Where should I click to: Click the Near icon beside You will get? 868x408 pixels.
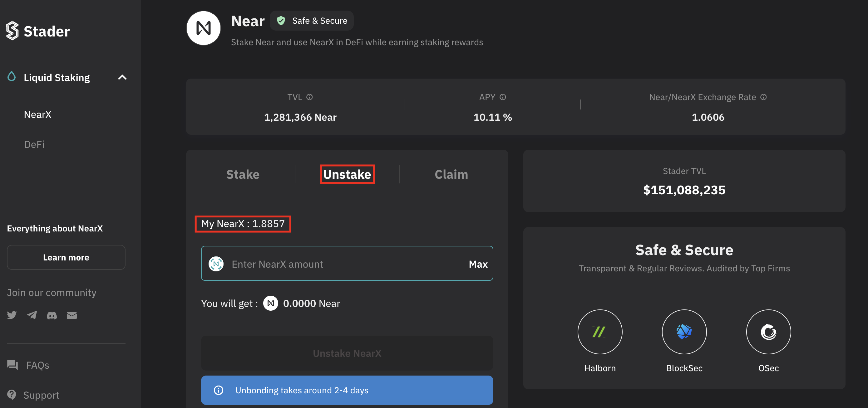[x=271, y=303]
